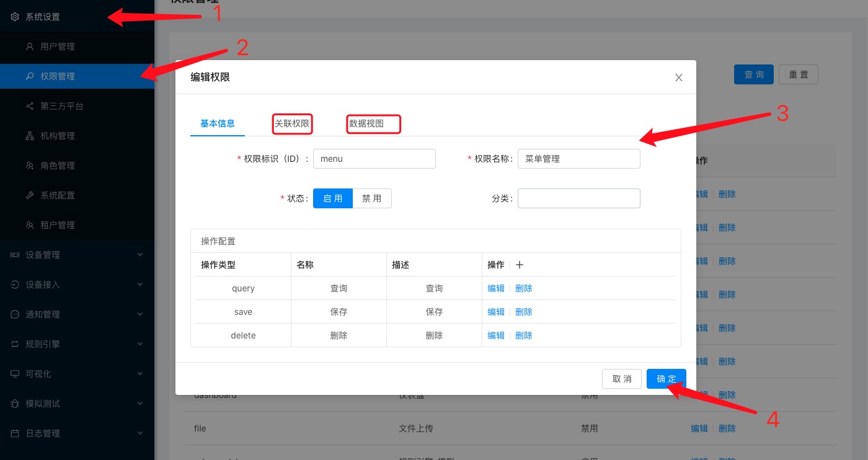Click the 用户管理 user icon
868x460 pixels.
tap(30, 46)
